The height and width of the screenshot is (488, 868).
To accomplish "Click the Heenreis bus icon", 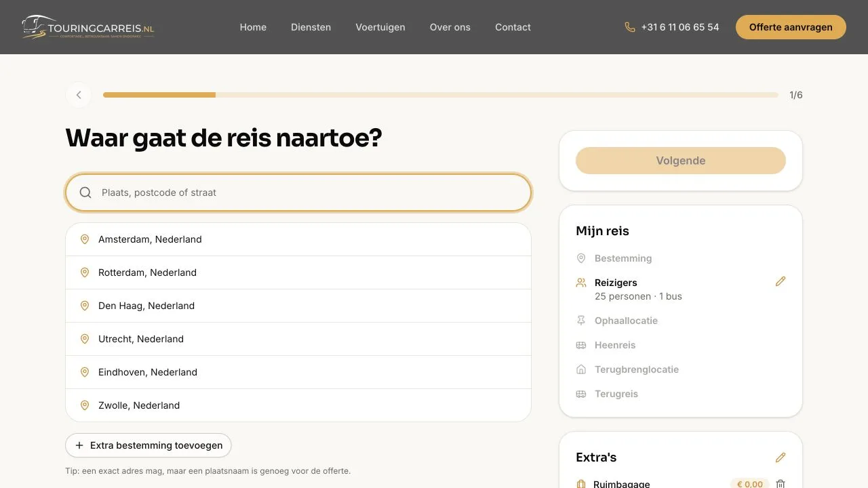I will [581, 345].
